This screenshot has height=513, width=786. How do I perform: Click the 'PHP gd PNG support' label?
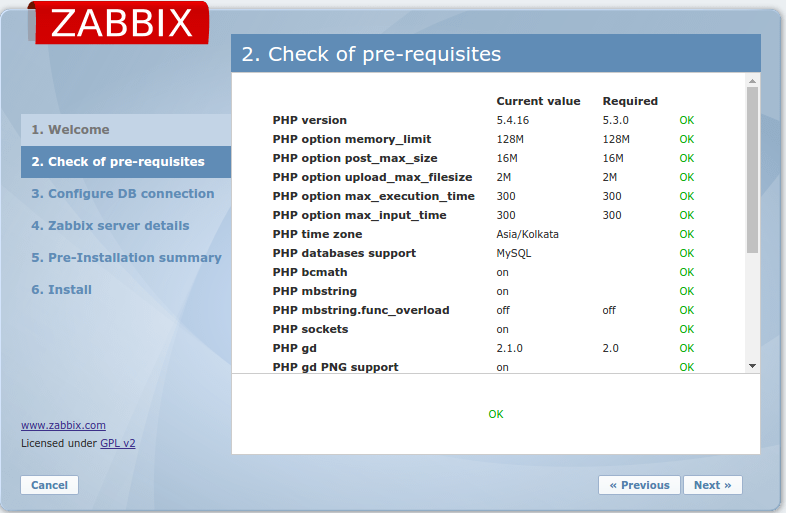335,367
